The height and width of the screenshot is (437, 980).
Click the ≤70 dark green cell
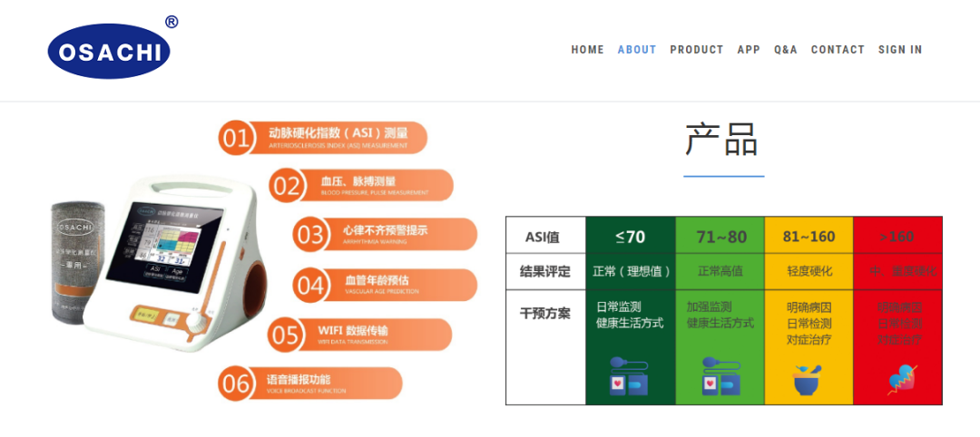(630, 236)
